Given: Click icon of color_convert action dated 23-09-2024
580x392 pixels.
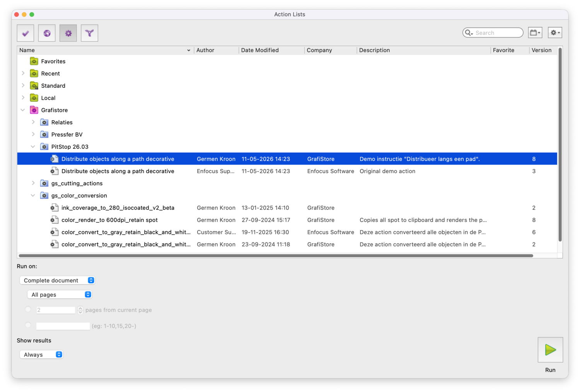Looking at the screenshot, I should 55,244.
